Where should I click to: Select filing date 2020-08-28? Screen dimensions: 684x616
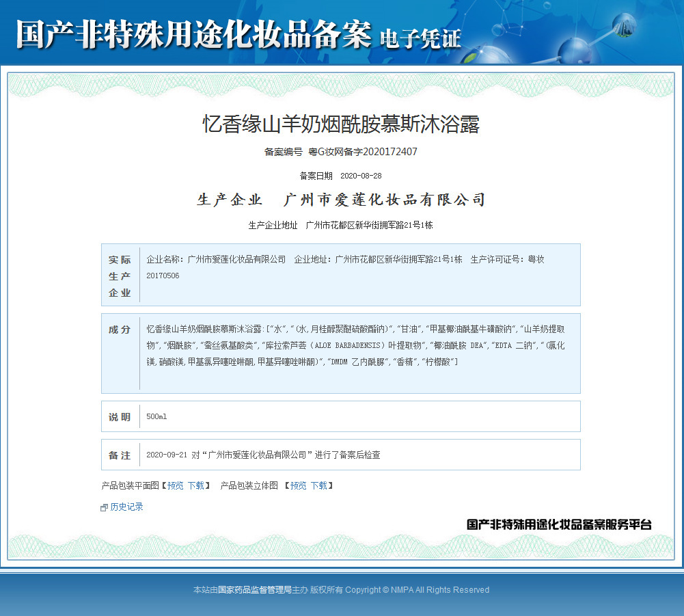(x=361, y=176)
